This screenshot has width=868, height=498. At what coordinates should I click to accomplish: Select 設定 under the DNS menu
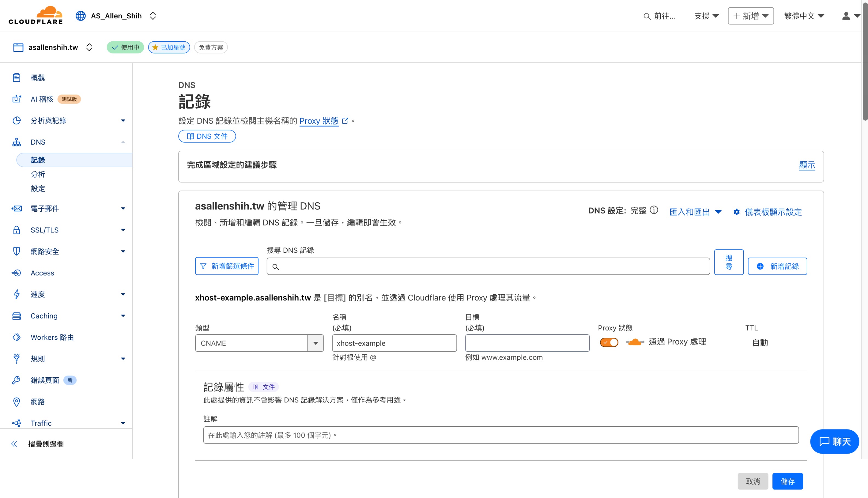point(38,189)
